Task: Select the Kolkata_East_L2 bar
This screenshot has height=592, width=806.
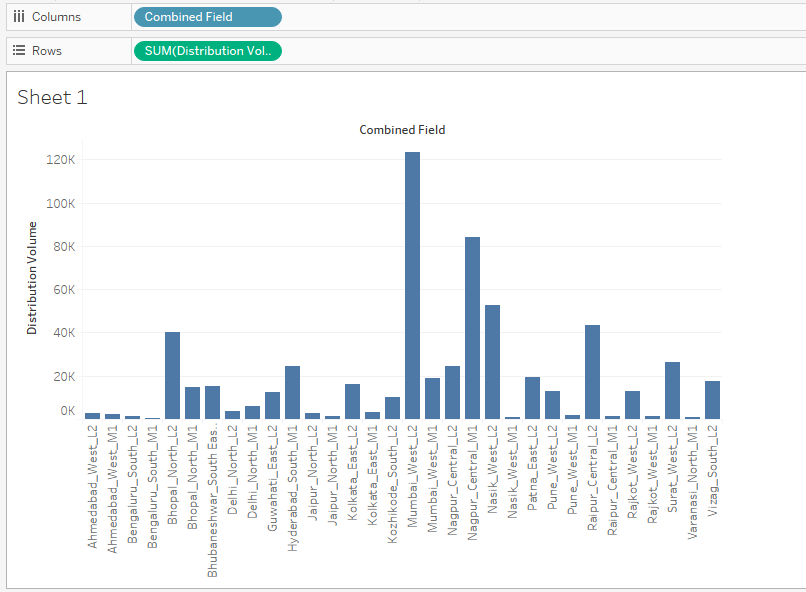Action: click(x=352, y=401)
